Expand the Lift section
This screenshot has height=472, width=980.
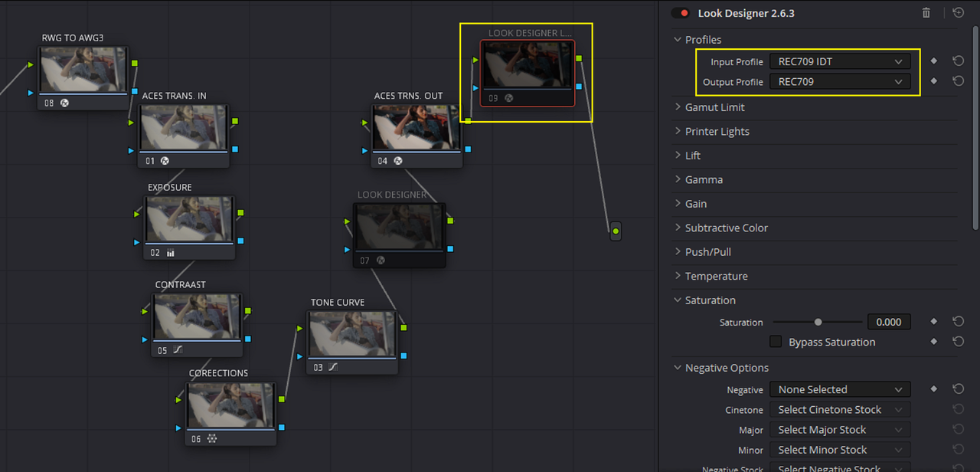click(677, 156)
